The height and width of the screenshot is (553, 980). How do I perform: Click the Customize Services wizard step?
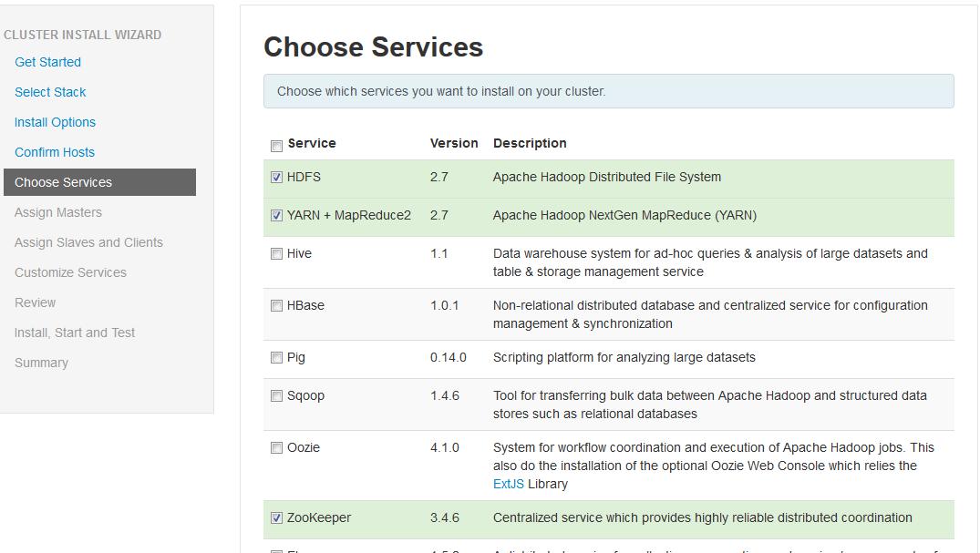tap(70, 272)
